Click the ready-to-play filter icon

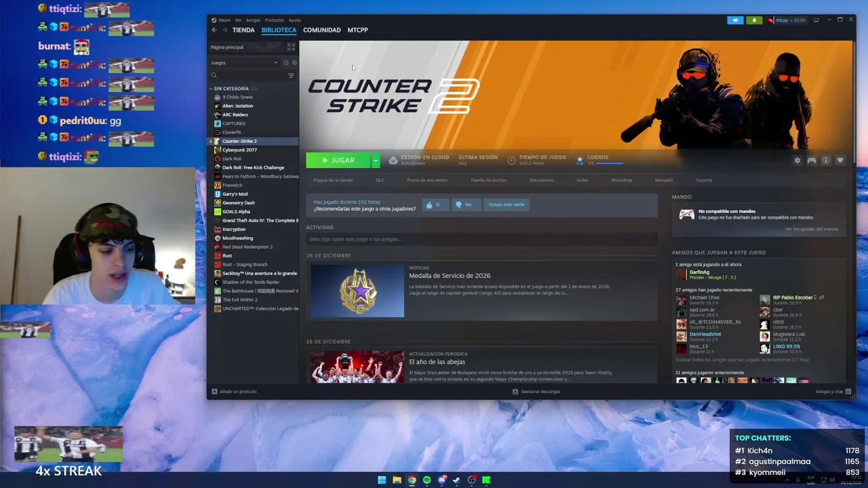click(294, 62)
